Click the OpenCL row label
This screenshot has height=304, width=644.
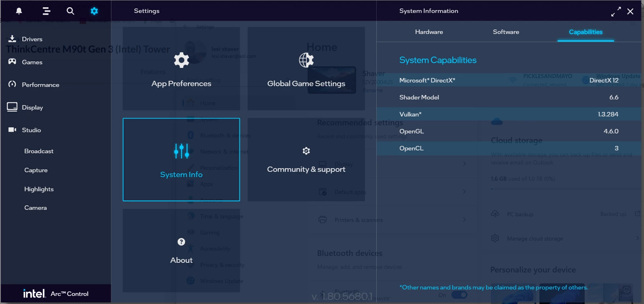click(411, 148)
